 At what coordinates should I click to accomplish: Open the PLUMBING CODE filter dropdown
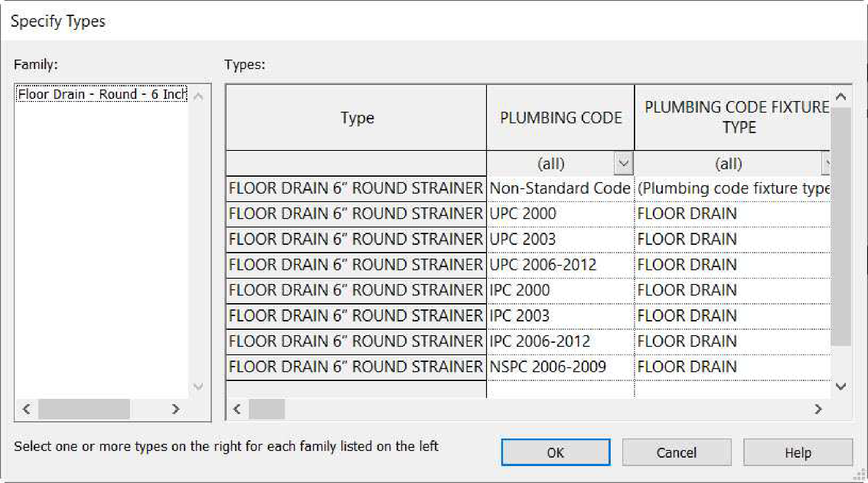coord(623,163)
